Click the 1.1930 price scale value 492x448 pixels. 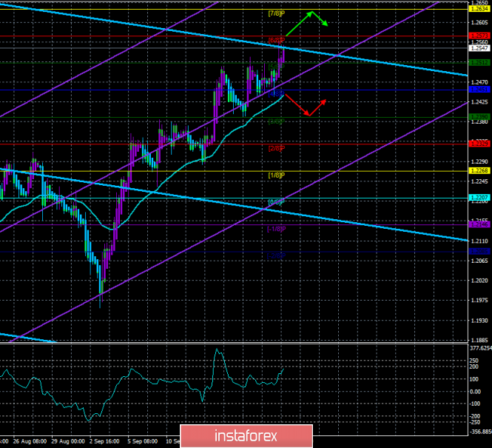point(479,321)
